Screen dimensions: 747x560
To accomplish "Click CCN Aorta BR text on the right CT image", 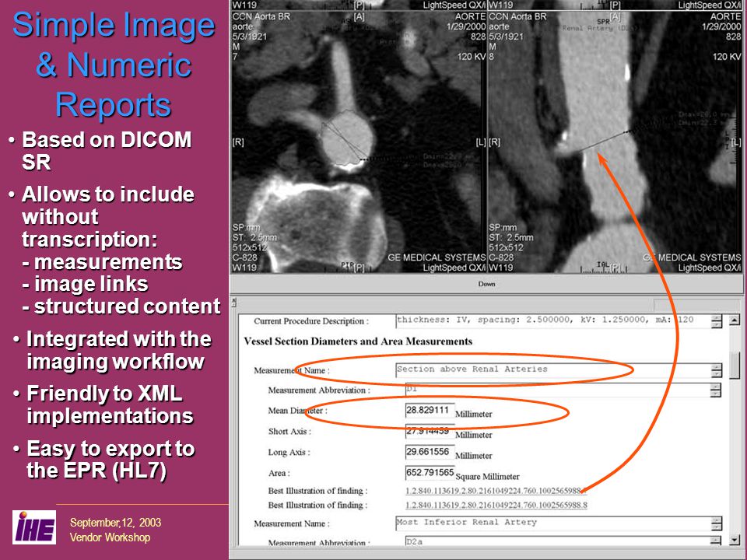I will point(518,16).
